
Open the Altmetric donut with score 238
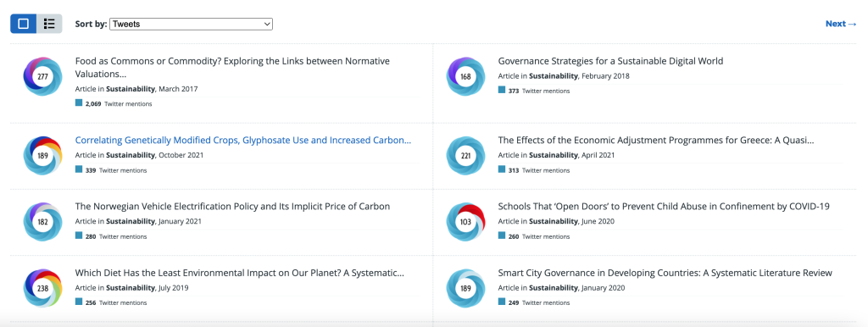click(42, 288)
